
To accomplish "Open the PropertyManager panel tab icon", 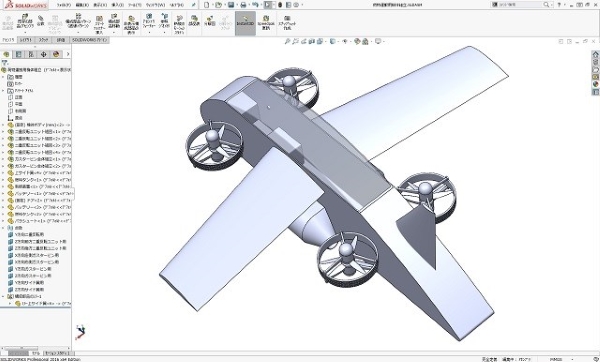I will [x=18, y=54].
